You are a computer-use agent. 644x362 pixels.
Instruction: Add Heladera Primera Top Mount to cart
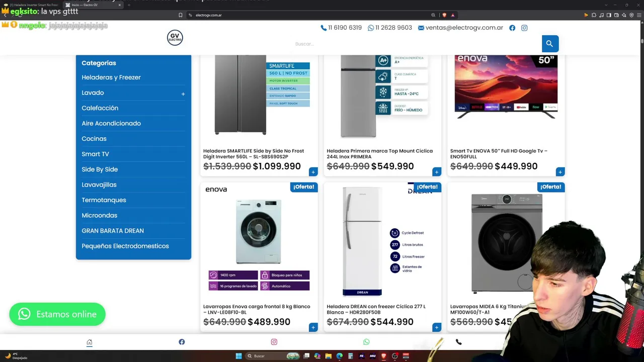pos(436,172)
